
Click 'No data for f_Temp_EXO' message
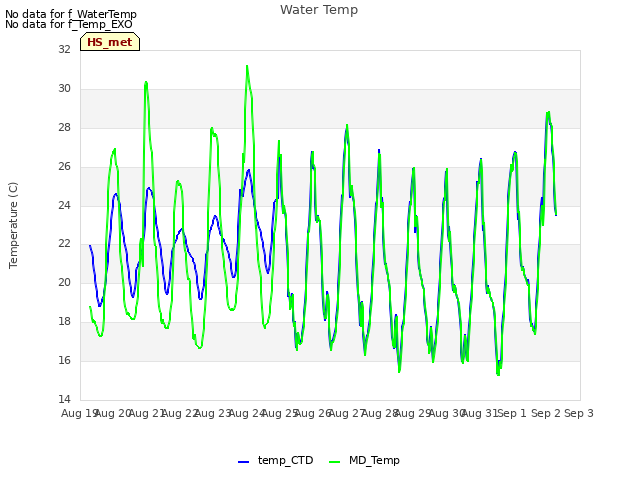pos(69,24)
